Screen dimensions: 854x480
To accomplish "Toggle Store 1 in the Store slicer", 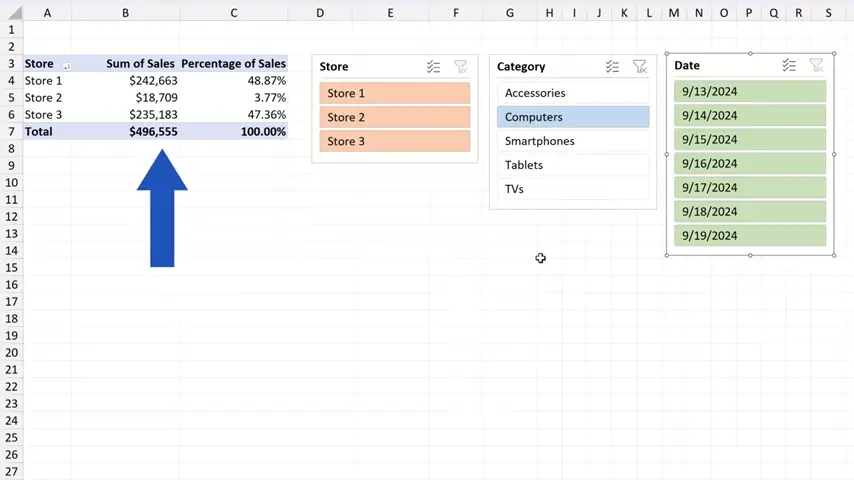I will click(394, 93).
